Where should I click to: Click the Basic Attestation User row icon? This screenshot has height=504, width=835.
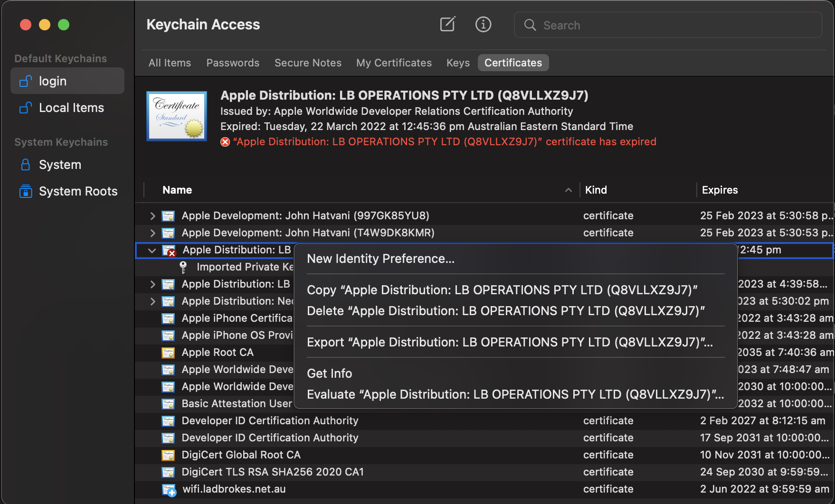168,404
